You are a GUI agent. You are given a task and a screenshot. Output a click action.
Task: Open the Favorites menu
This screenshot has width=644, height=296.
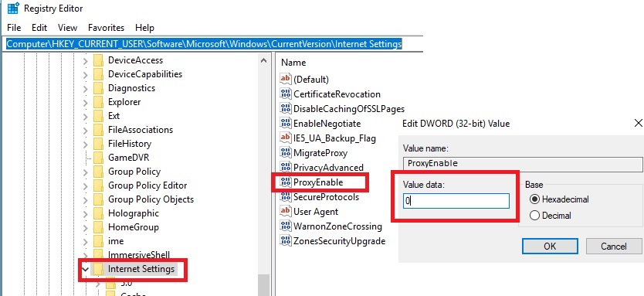pos(106,28)
